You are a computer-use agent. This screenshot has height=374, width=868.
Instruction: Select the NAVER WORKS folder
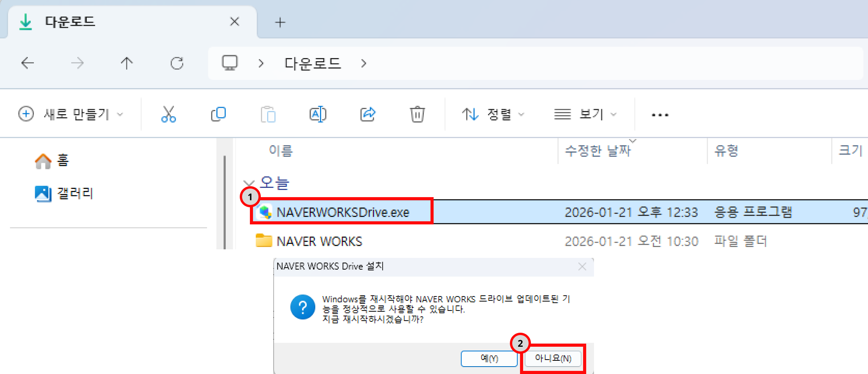[320, 241]
